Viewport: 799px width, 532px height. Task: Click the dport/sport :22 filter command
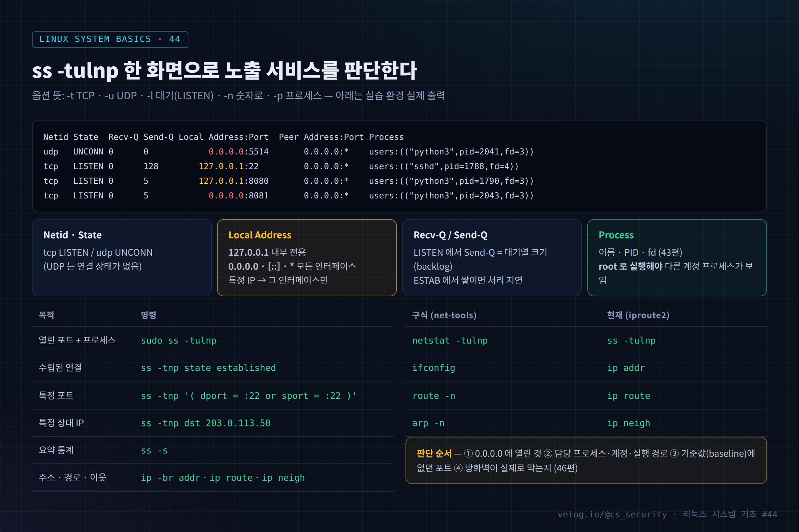point(249,396)
